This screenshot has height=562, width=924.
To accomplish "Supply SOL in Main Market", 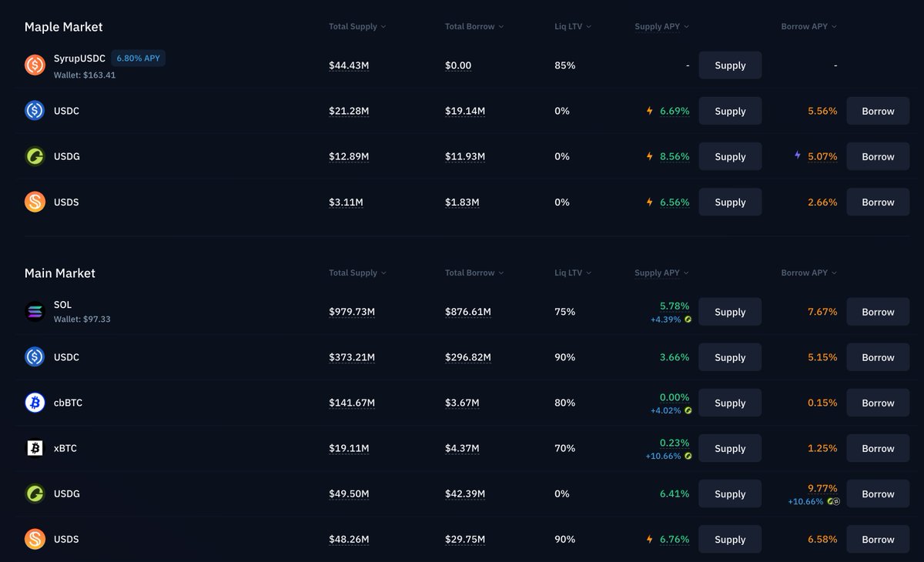I will (x=730, y=312).
